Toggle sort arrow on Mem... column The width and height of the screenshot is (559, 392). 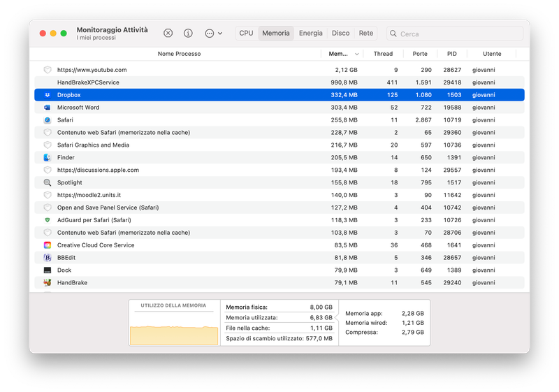pyautogui.click(x=356, y=55)
